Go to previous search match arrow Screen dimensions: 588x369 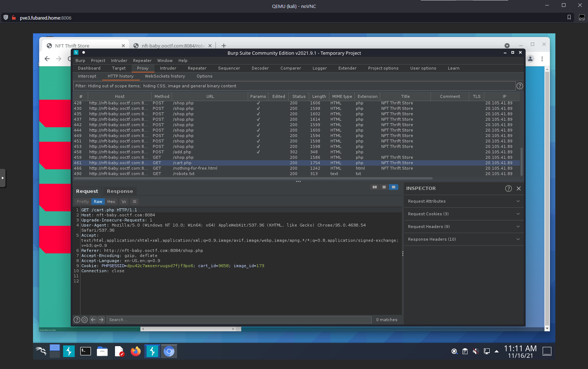coord(93,320)
